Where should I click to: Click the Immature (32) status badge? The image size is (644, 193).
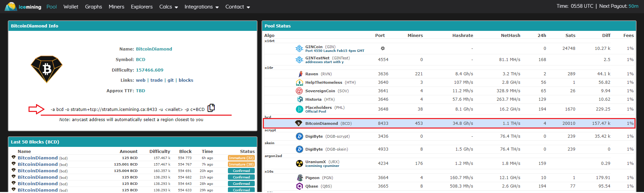click(241, 158)
